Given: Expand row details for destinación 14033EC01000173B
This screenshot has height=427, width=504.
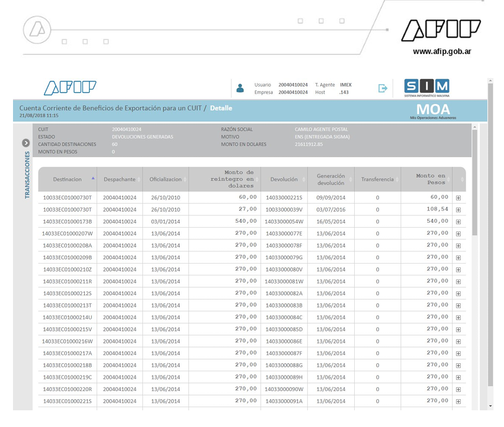Looking at the screenshot, I should coord(458,222).
